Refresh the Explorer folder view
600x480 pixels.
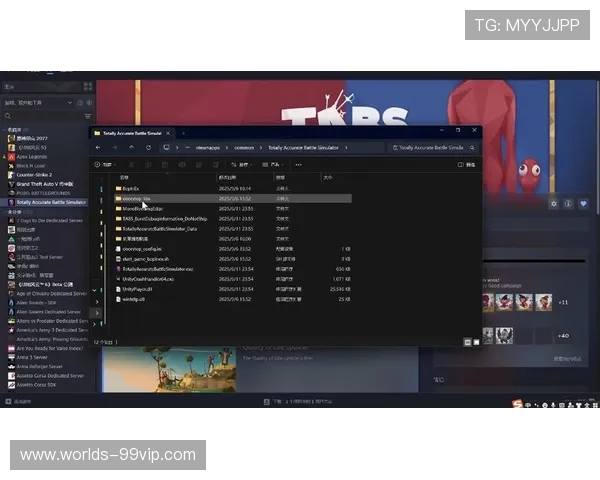148,148
